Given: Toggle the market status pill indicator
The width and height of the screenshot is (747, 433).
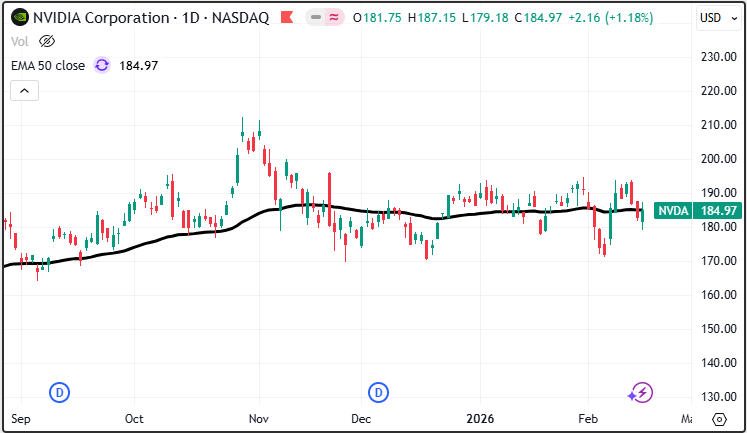Looking at the screenshot, I should point(325,17).
